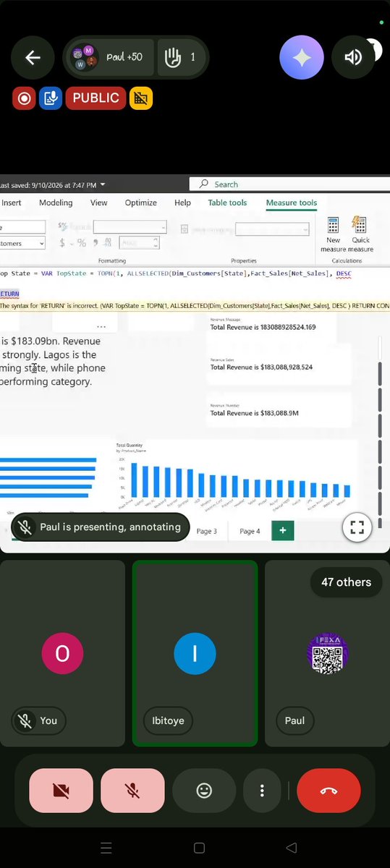390x868 pixels.
Task: Switch to the Table tools tab
Action: pyautogui.click(x=227, y=203)
